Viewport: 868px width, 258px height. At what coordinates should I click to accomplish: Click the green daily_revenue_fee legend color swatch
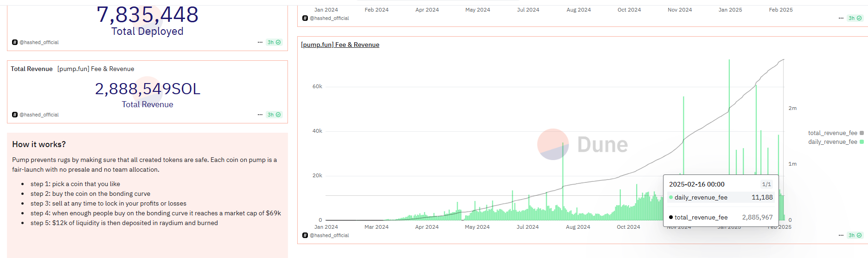tap(862, 142)
